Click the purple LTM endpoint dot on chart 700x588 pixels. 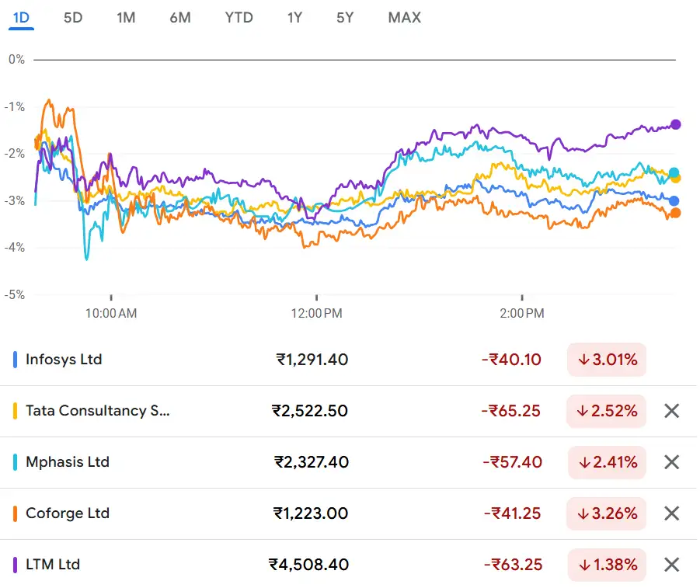point(676,124)
